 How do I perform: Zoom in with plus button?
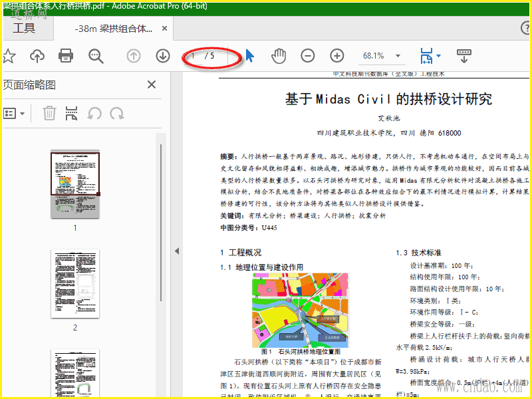[x=337, y=56]
